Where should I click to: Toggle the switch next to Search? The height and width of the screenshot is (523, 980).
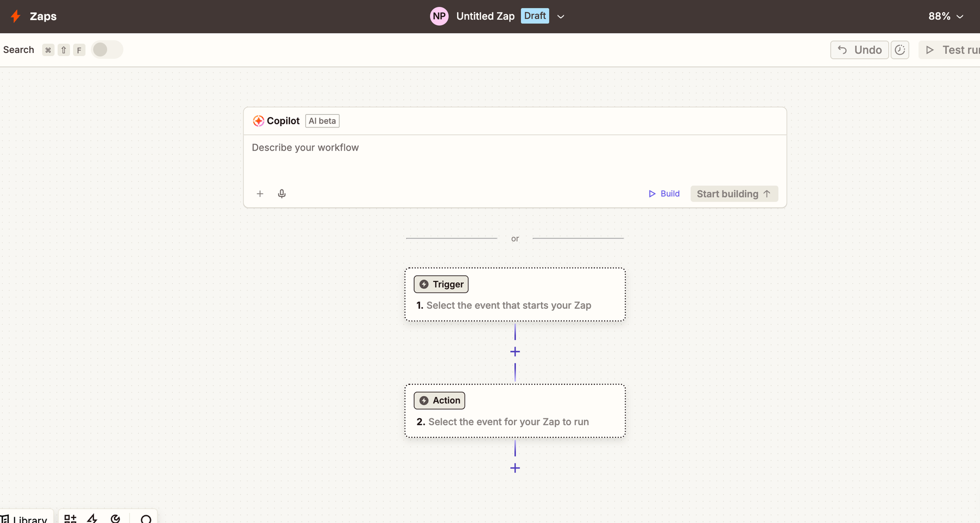[x=107, y=50]
